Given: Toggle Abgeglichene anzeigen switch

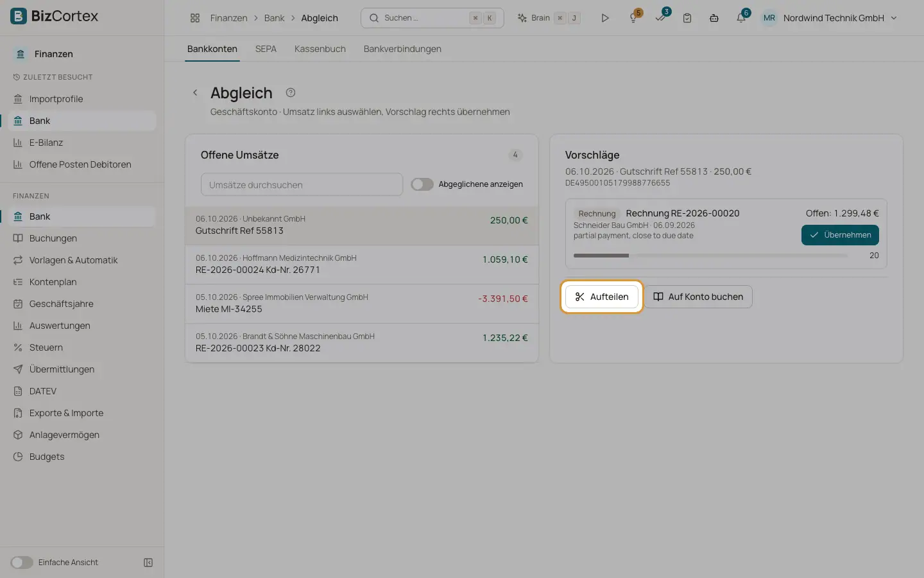Looking at the screenshot, I should [422, 184].
